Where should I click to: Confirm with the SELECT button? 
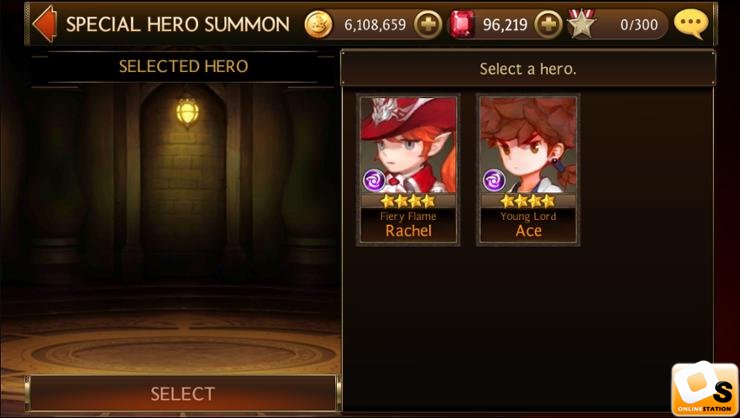[183, 393]
